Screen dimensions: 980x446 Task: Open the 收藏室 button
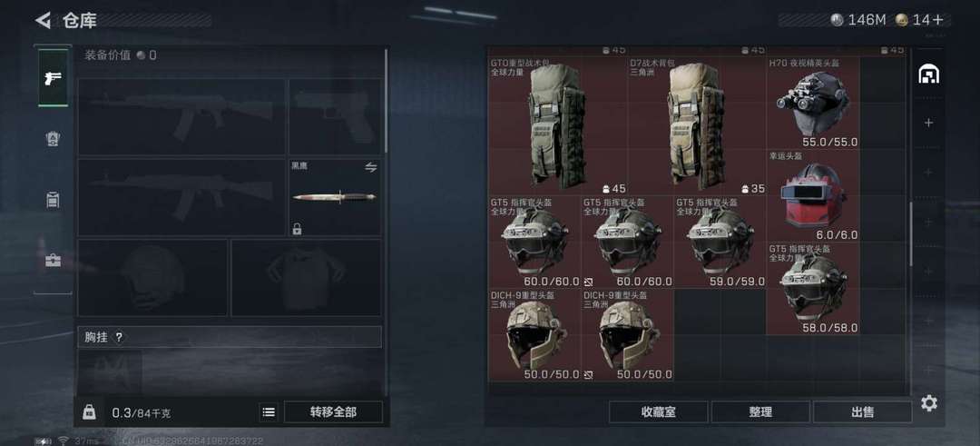[x=658, y=412]
